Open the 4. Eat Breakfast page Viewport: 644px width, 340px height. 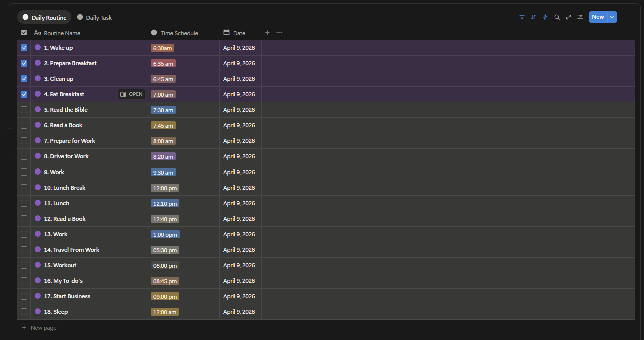pos(131,94)
